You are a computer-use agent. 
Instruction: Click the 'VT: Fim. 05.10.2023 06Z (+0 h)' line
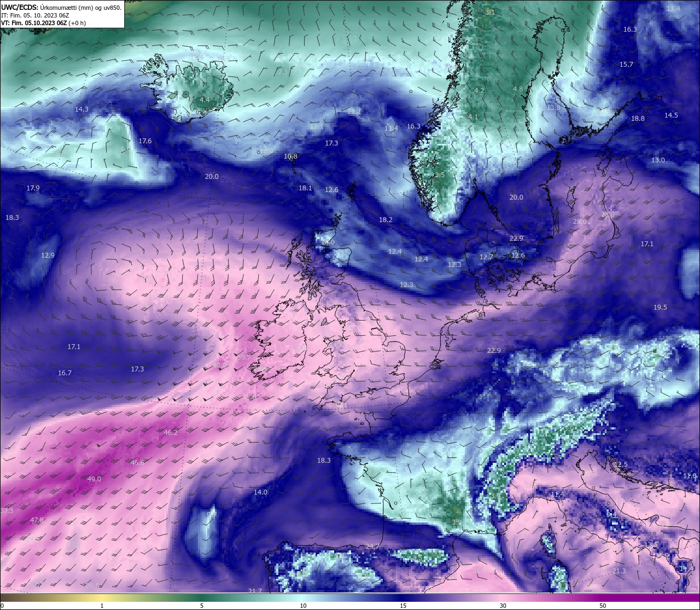coord(44,23)
